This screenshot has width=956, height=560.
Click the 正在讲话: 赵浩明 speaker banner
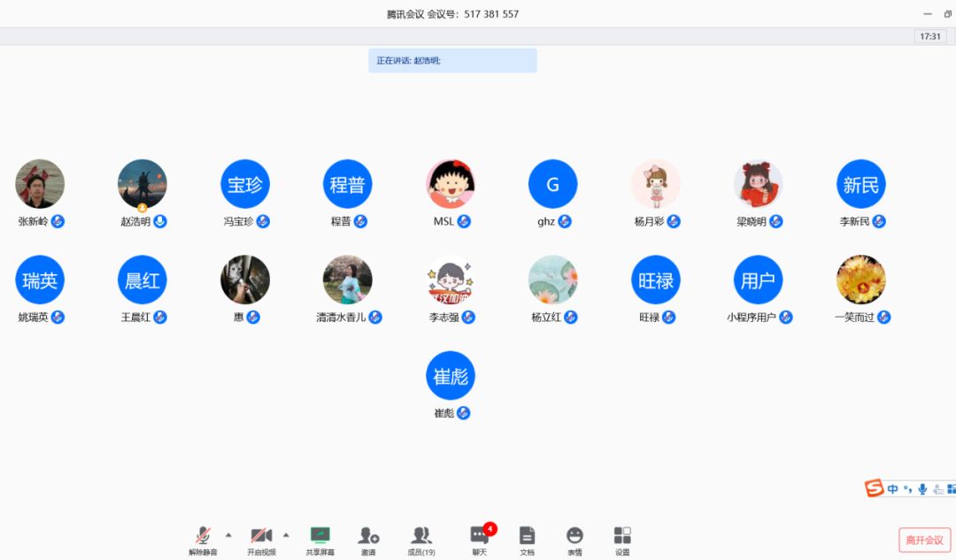452,60
